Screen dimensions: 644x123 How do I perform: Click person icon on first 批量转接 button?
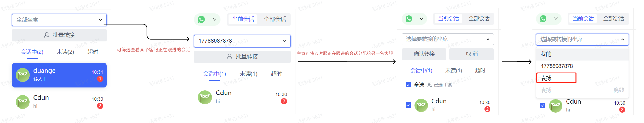(46, 35)
